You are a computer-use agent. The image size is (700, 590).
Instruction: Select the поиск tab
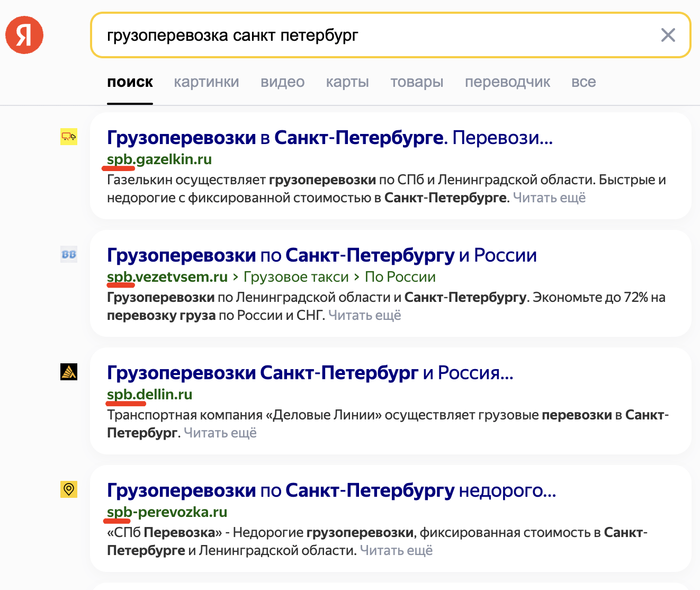pyautogui.click(x=130, y=82)
